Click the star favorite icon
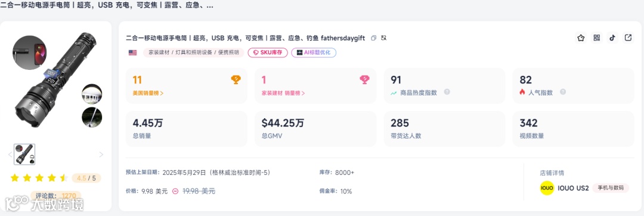 (x=581, y=38)
